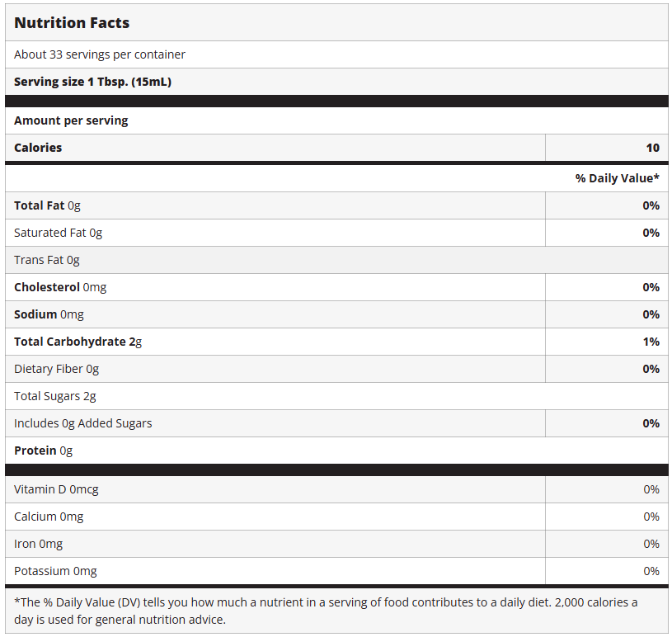Click the Calories label
Viewport: 672px width, 637px height.
click(38, 148)
